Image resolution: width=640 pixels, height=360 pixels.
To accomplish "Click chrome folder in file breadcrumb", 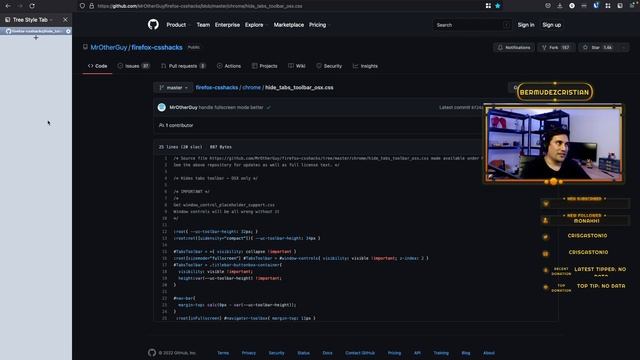I will [251, 87].
